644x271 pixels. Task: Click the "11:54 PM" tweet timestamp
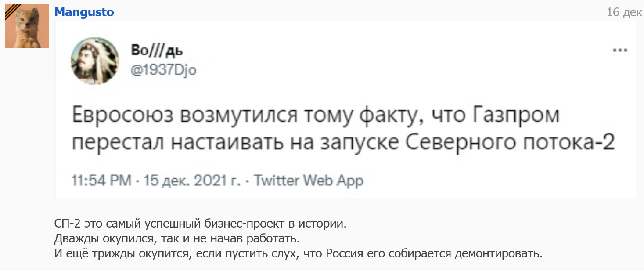point(102,181)
